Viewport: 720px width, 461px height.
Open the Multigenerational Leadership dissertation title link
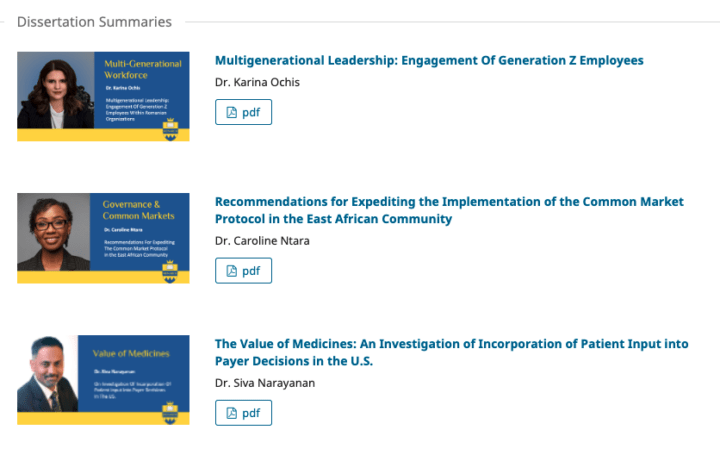coord(429,61)
